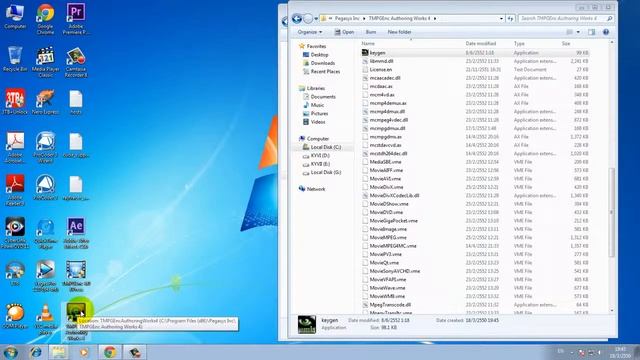Open the Recycle Bin
640x360 pixels.
tap(15, 59)
